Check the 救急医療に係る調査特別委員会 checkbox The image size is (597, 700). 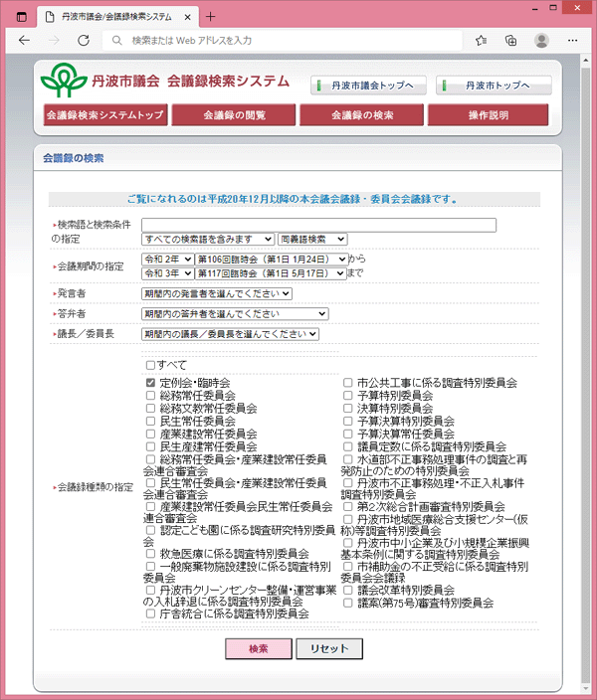click(x=150, y=554)
